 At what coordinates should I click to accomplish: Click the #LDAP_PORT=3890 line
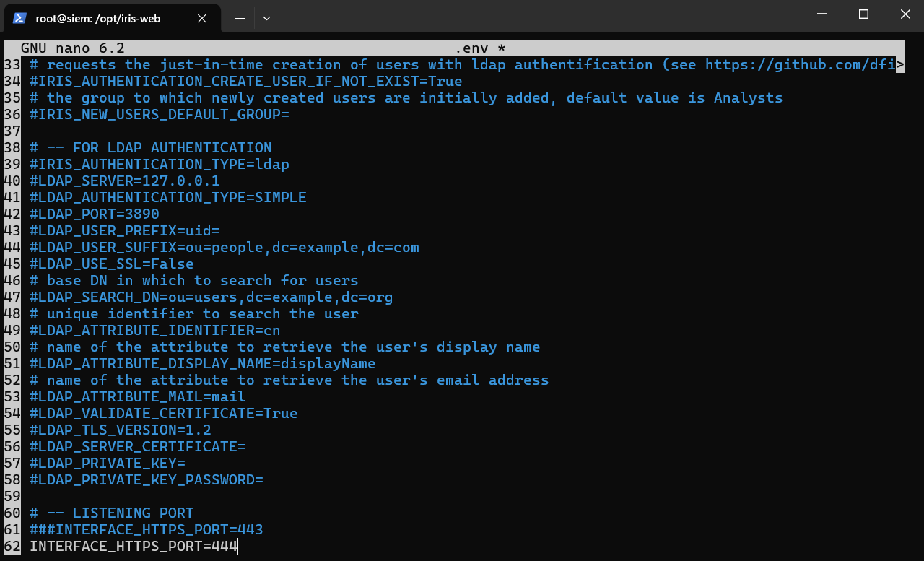(x=94, y=214)
